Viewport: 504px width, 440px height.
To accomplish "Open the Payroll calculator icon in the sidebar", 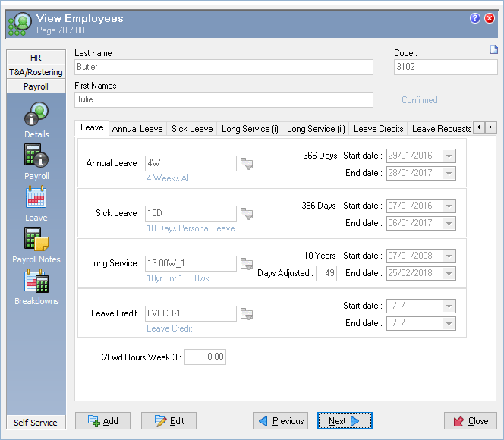I will click(36, 156).
